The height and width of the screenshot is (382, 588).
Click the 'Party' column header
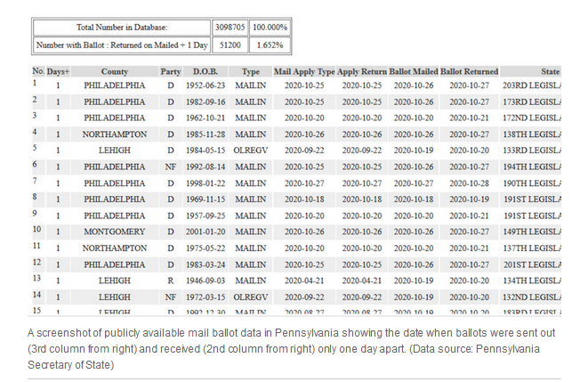[x=171, y=71]
